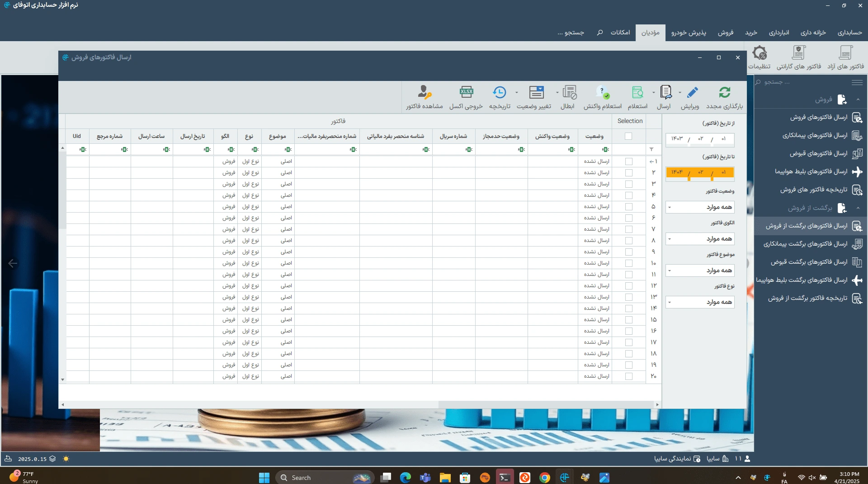Switch to the پذیرش خودرو menu tab
The width and height of the screenshot is (868, 484).
(689, 33)
